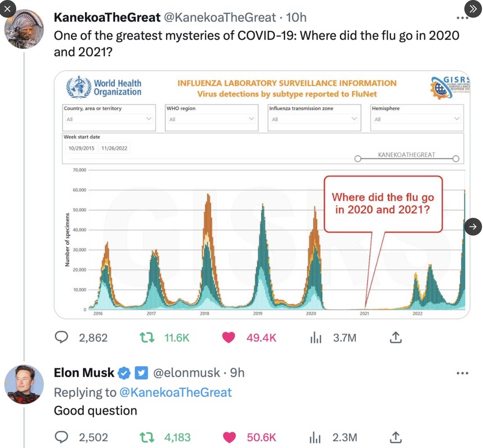Like Elon Musk's reply tweet
The image size is (483, 448).
229,437
